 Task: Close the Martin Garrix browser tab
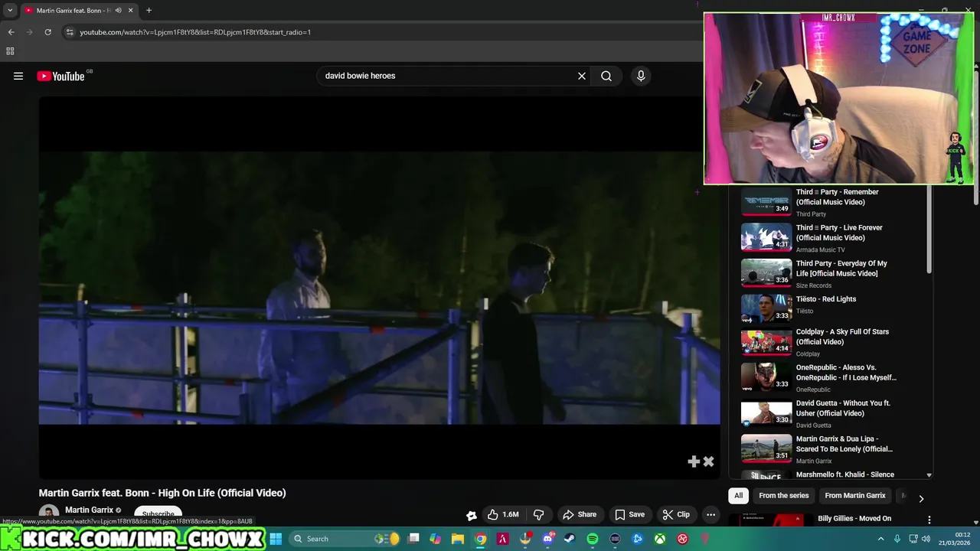(130, 11)
